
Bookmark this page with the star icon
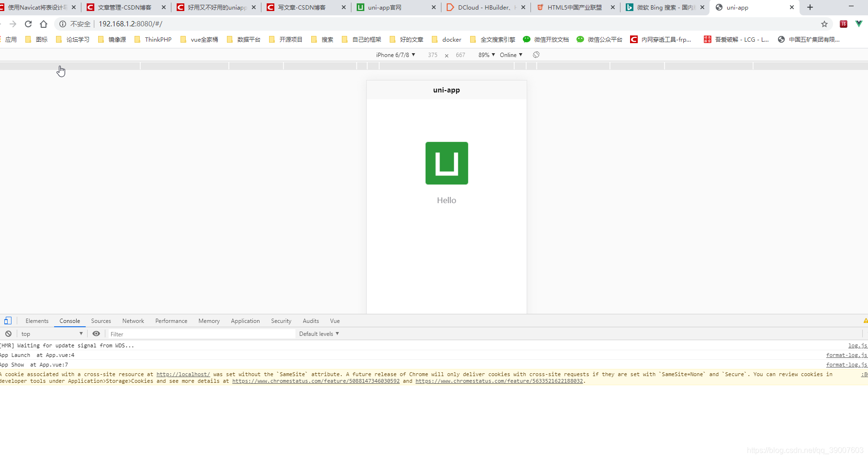coord(824,24)
